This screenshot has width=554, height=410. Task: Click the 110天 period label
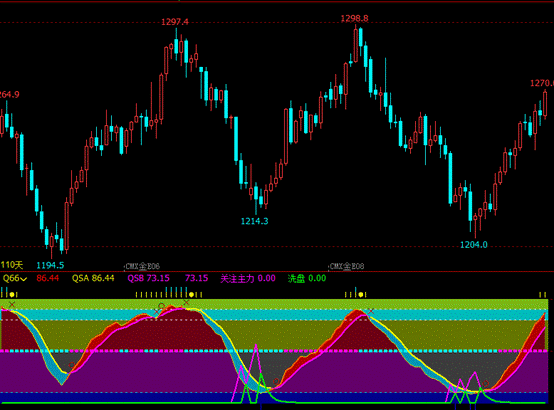click(x=12, y=265)
